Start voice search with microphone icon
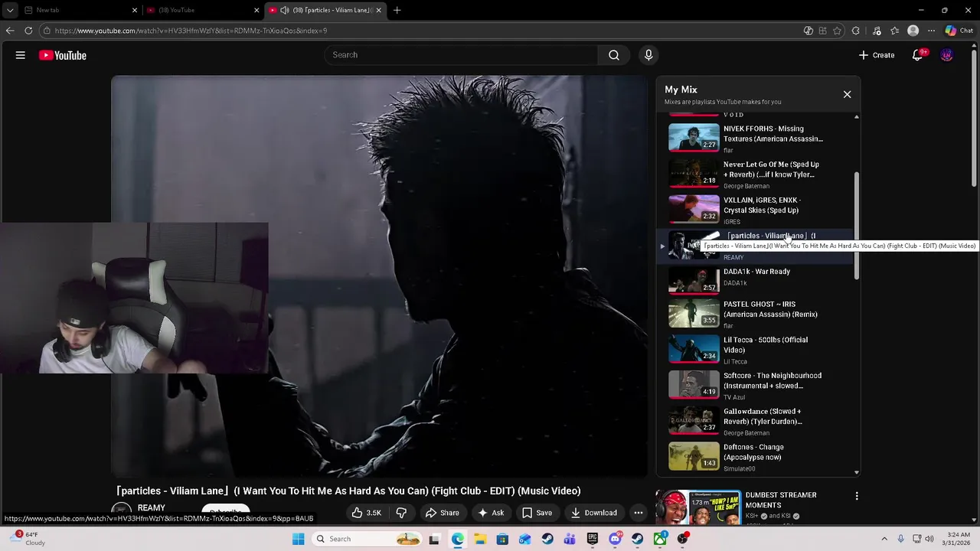This screenshot has height=551, width=980. [x=648, y=55]
